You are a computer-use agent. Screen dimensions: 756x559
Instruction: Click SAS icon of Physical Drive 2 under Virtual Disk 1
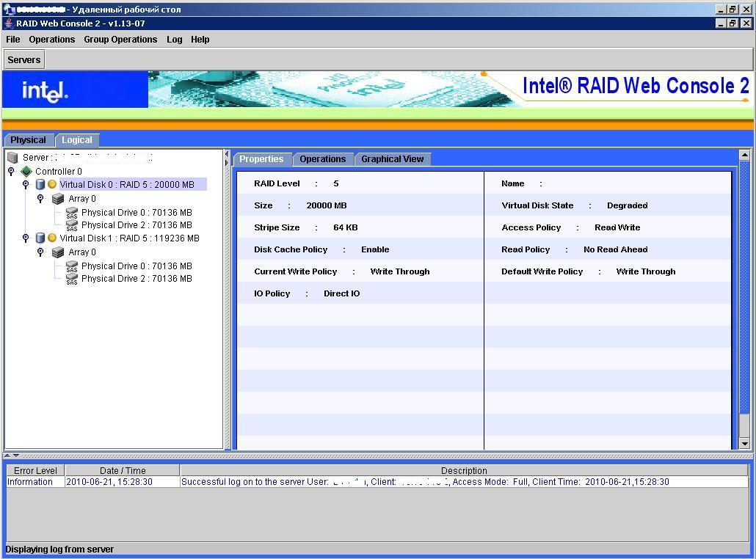click(71, 279)
